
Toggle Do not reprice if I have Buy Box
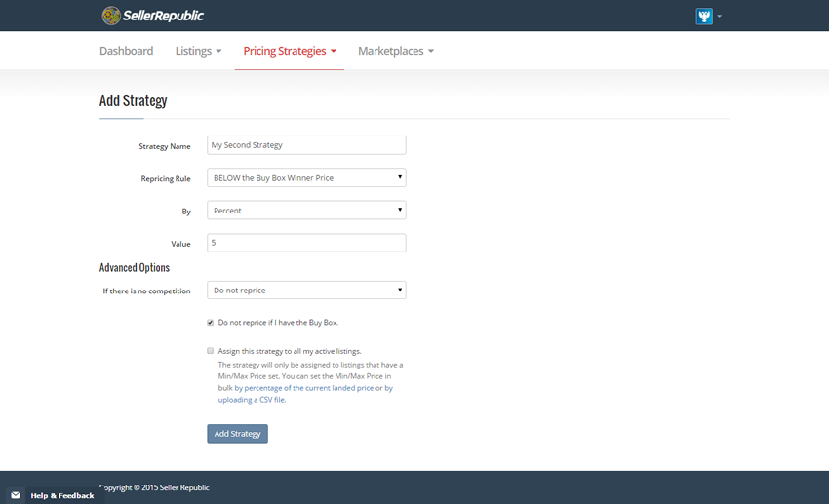(211, 323)
